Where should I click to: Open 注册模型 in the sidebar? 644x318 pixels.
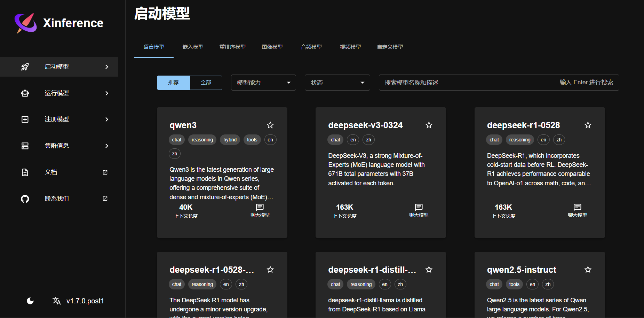(x=59, y=119)
